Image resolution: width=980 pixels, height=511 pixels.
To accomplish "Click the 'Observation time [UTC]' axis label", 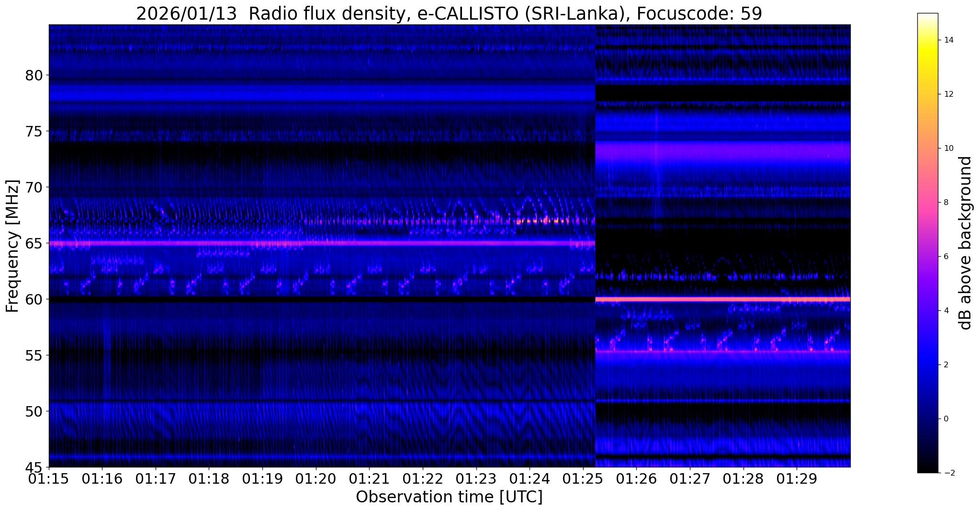I will [x=449, y=497].
